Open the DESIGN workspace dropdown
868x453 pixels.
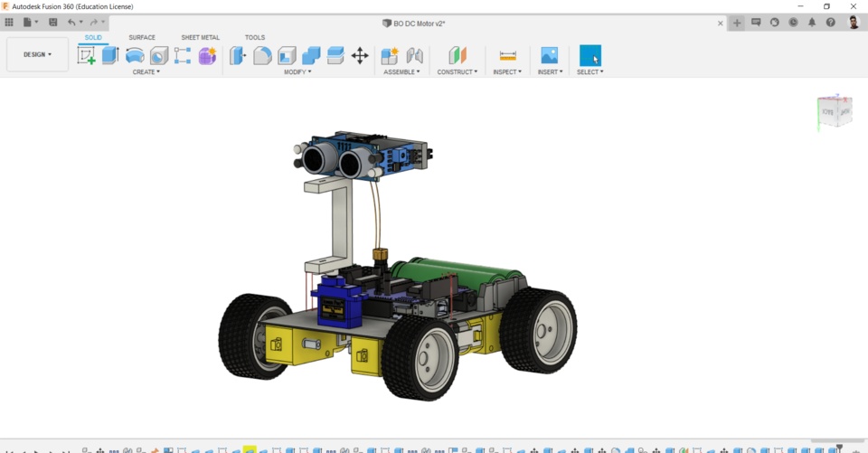[38, 54]
